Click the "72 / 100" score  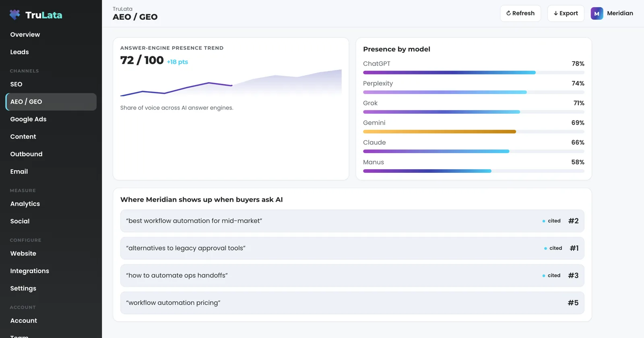click(142, 60)
